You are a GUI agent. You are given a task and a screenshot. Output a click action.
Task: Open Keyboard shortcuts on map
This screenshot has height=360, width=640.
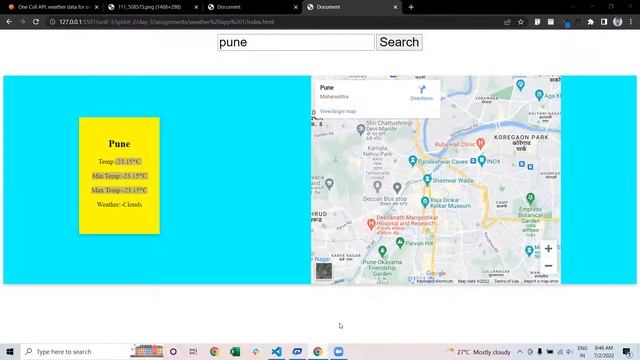coord(435,281)
